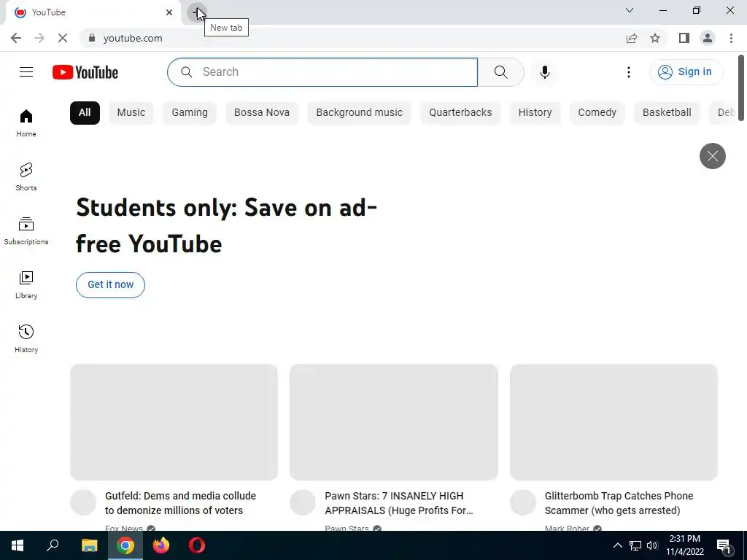This screenshot has width=747, height=560.
Task: Click Glitterbomb Trap Catches Phone Scammer title
Action: 619,503
